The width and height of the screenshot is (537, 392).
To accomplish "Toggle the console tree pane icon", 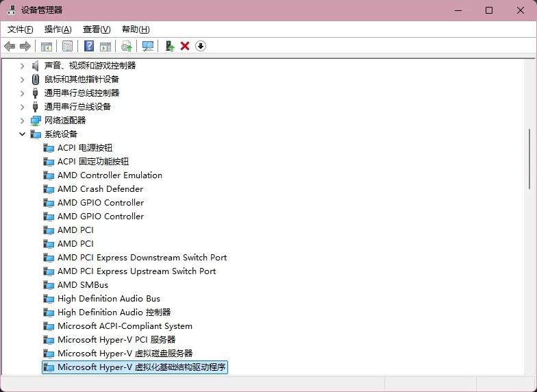I will point(47,47).
